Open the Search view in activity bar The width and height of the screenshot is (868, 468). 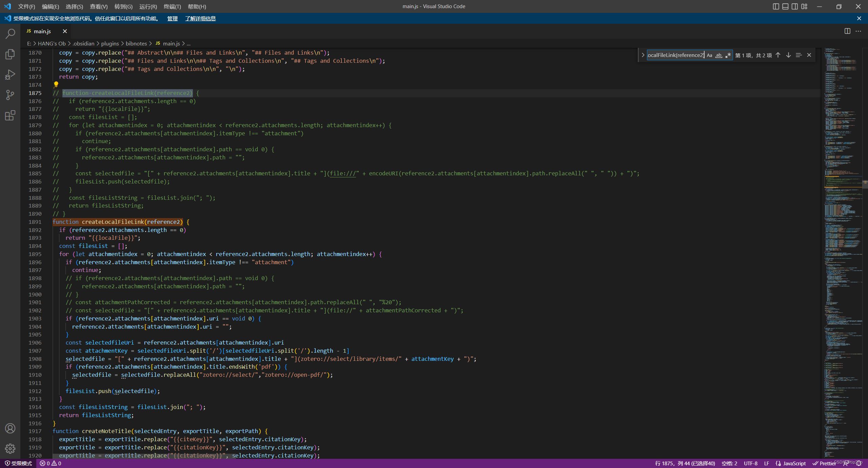(10, 34)
